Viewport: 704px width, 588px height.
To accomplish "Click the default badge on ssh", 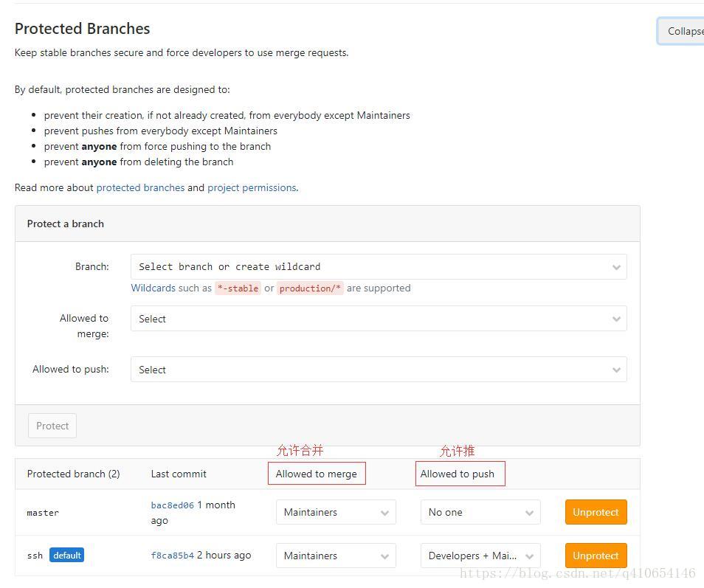I will (x=66, y=555).
